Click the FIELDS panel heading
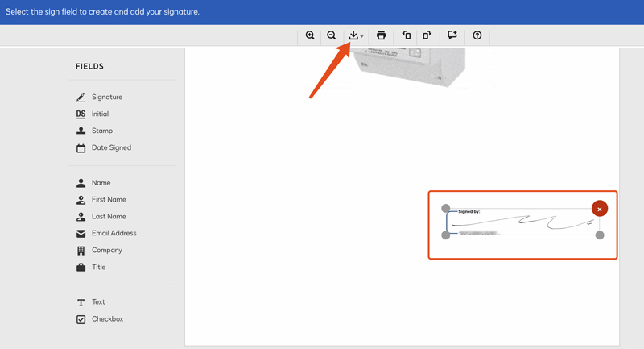The height and width of the screenshot is (349, 644). pyautogui.click(x=89, y=66)
